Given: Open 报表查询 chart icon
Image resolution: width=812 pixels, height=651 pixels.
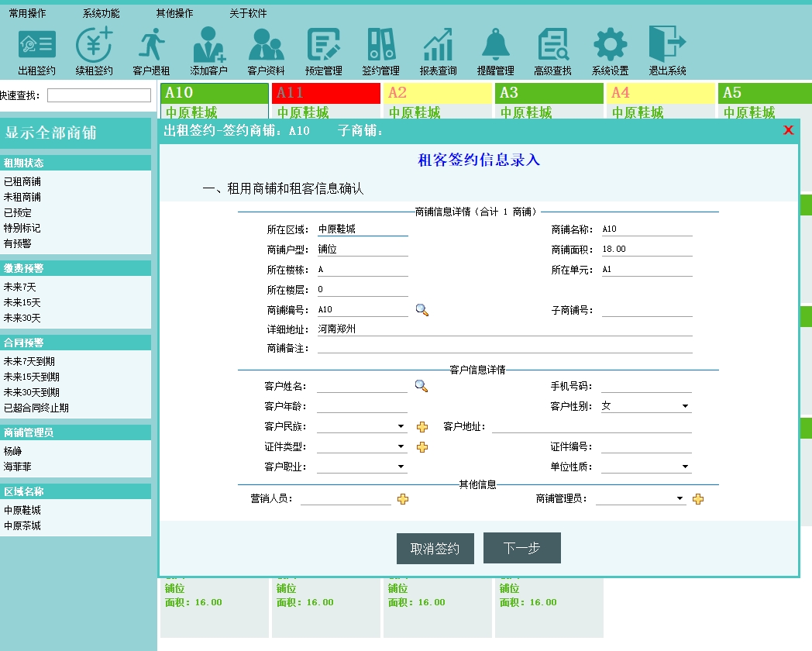Looking at the screenshot, I should click(438, 45).
